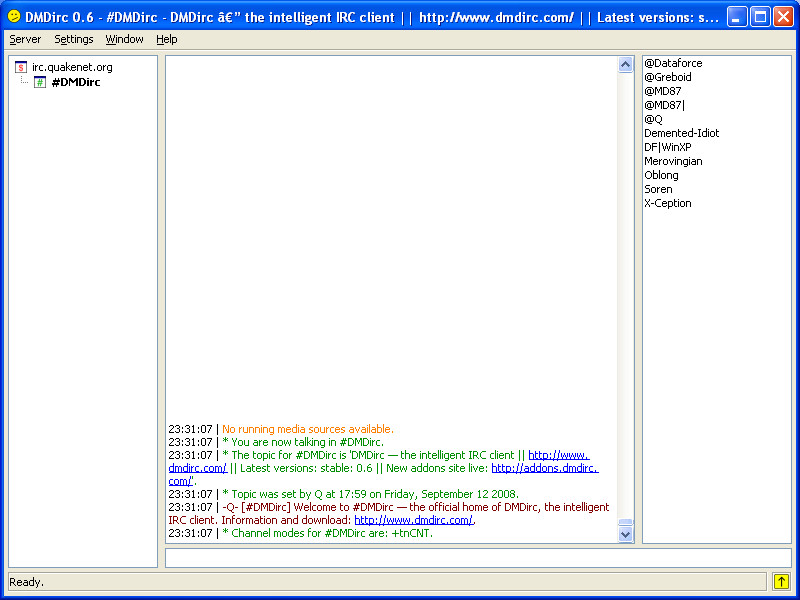Screen dimensions: 800x600
Task: Open the Help menu
Action: tap(167, 39)
